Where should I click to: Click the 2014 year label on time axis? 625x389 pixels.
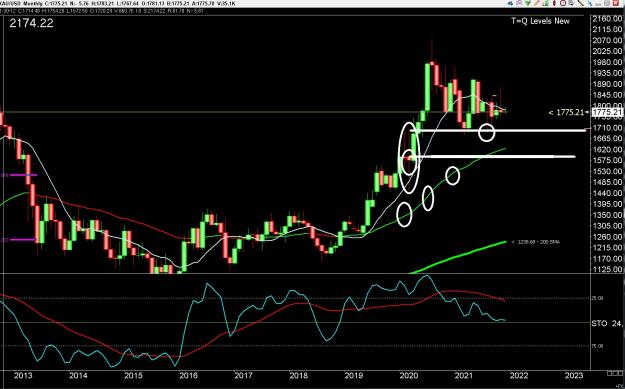tap(78, 375)
